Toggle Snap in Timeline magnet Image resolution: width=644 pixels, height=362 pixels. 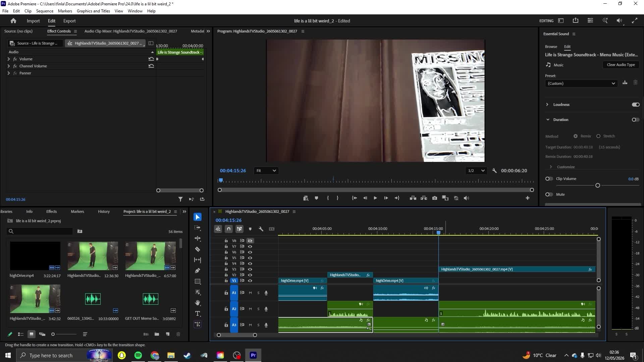tap(229, 229)
